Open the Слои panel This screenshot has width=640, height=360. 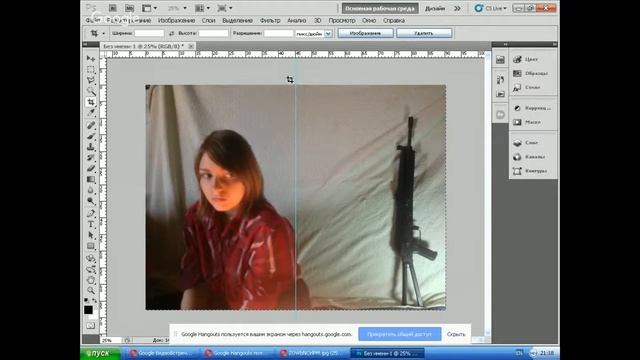point(532,143)
